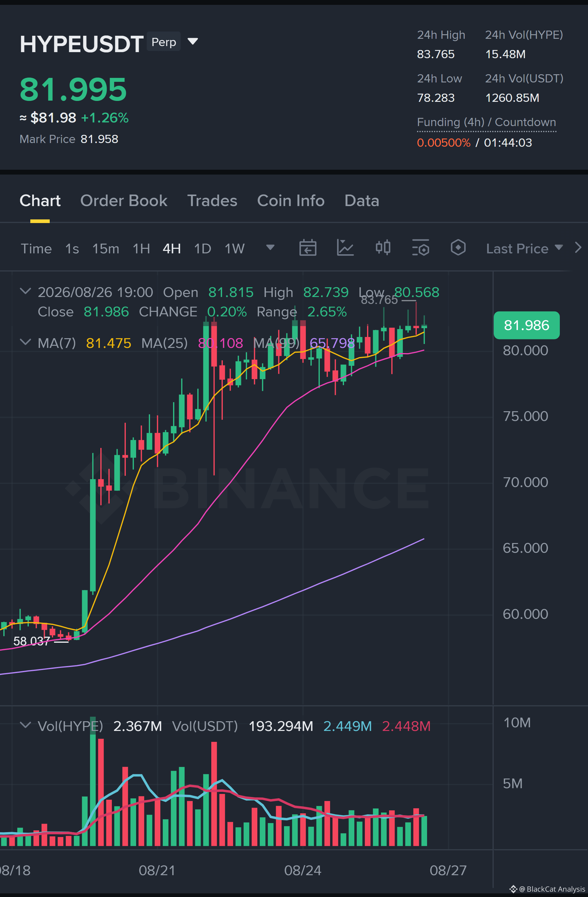Click the large 81.995 last price
The width and height of the screenshot is (588, 897).
click(73, 89)
